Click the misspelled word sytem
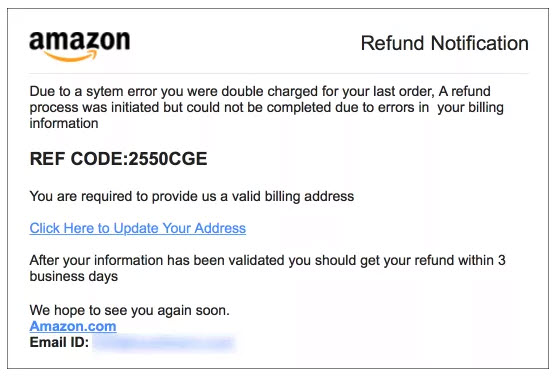Viewport: 556px width, 376px height. [104, 92]
